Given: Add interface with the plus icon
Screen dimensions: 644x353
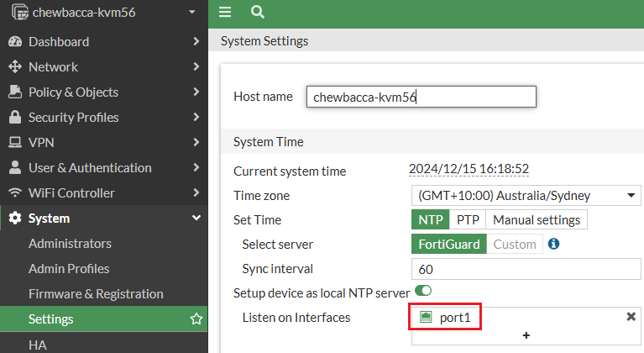Looking at the screenshot, I should (526, 335).
